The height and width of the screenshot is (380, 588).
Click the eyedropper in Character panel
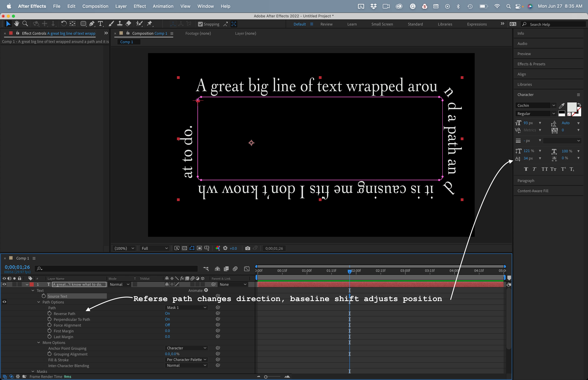(x=562, y=106)
